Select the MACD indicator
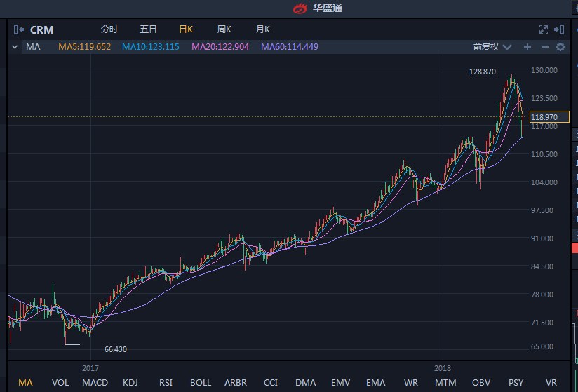The width and height of the screenshot is (578, 392). coord(95,382)
